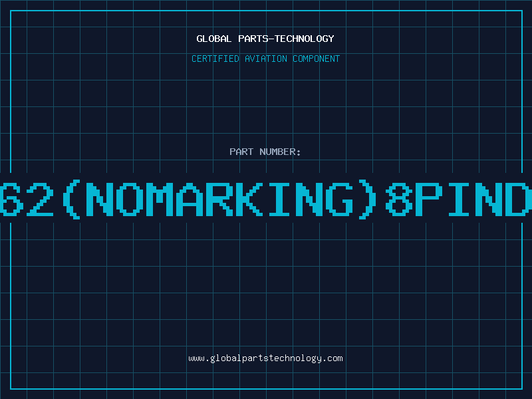Click the 8PIND segment of part number
Image resolution: width=532 pixels, height=399 pixels.
pyautogui.click(x=458, y=199)
